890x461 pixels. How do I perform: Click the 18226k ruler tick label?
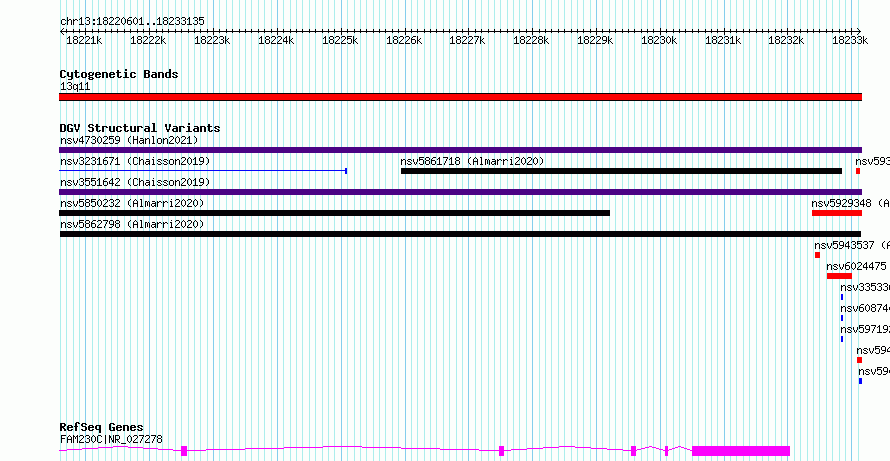tap(404, 40)
